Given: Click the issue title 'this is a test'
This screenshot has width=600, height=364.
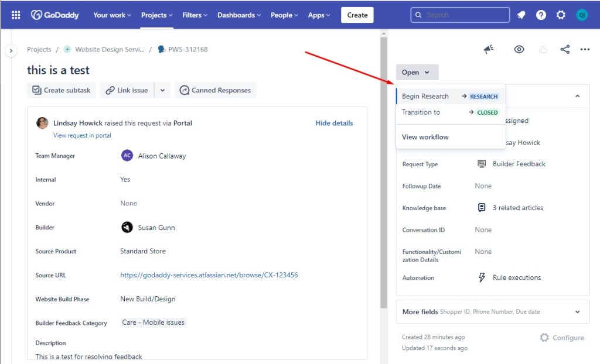Looking at the screenshot, I should 58,70.
